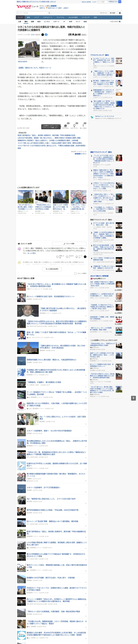Click the keyword search magnifier icon
The height and width of the screenshot is (644, 138).
tap(49, 13)
